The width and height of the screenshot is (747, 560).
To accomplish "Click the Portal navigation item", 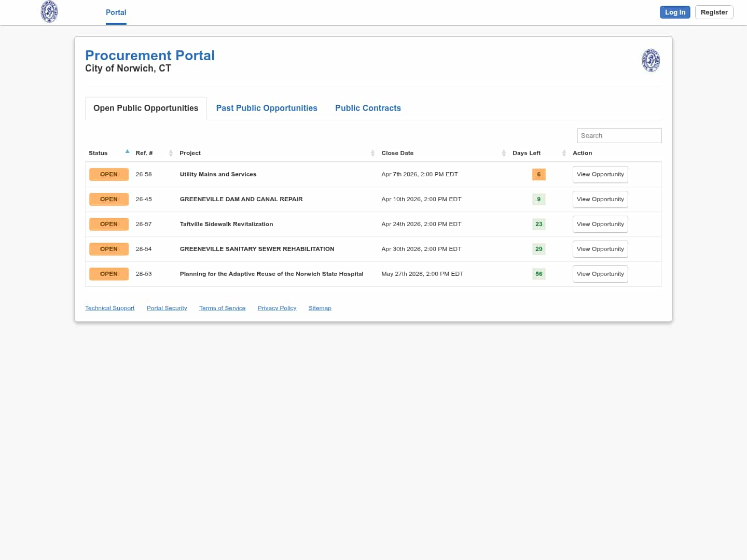I will pyautogui.click(x=116, y=12).
